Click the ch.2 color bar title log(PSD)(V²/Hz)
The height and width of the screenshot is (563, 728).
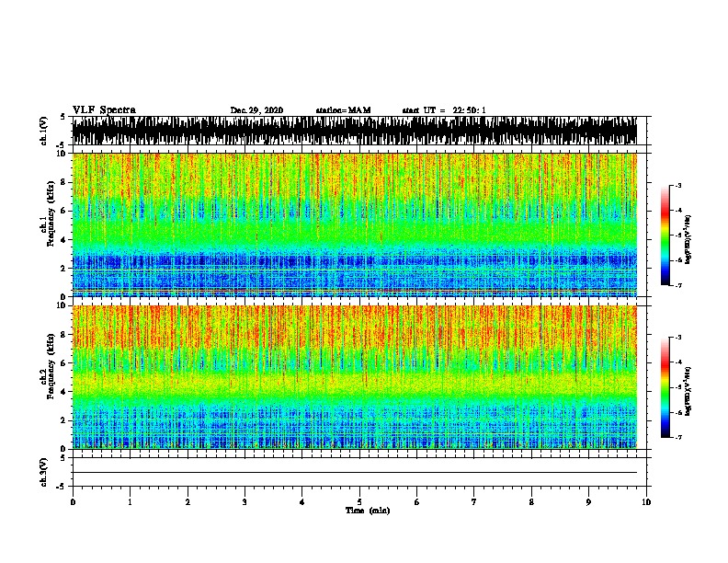688,392
